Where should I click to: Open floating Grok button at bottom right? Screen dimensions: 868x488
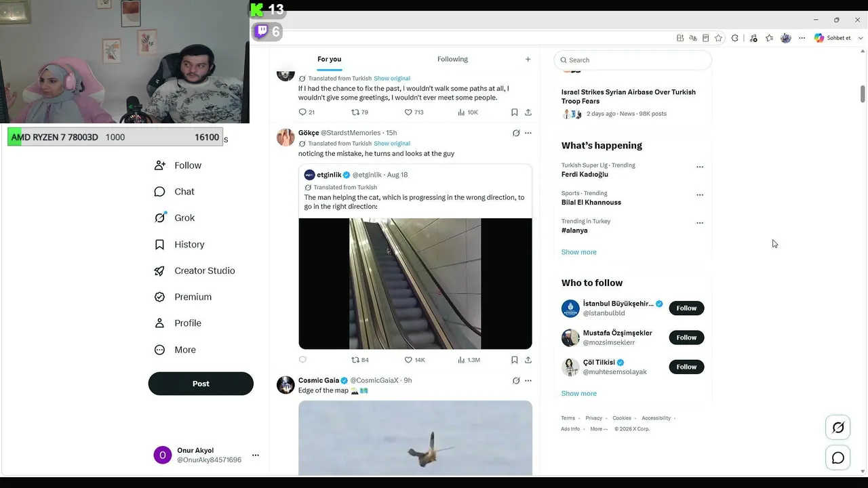point(838,428)
